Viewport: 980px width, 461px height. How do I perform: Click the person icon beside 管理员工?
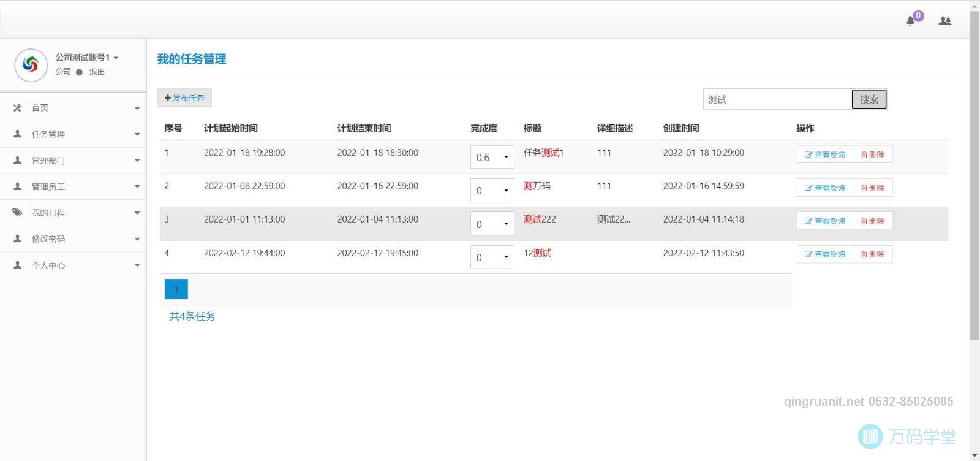coord(17,186)
